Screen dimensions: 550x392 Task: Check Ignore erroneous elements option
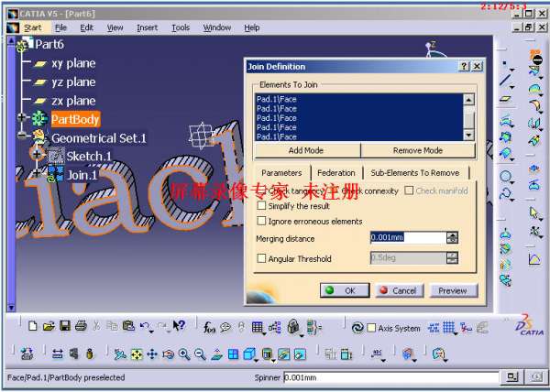(x=262, y=221)
